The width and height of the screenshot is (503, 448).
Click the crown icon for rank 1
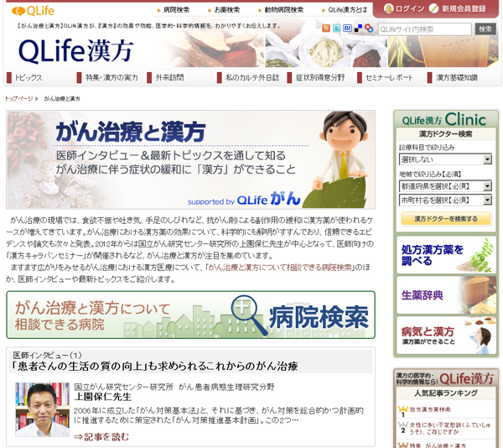[402, 411]
